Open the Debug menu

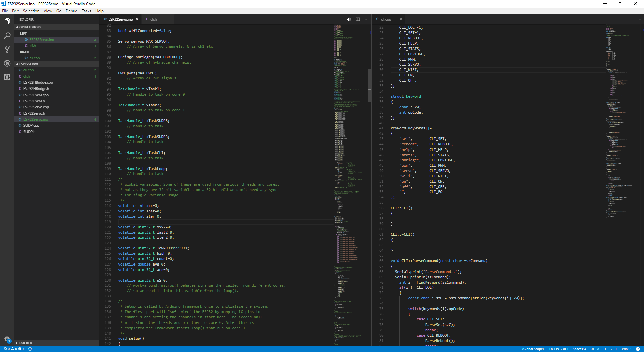[71, 11]
